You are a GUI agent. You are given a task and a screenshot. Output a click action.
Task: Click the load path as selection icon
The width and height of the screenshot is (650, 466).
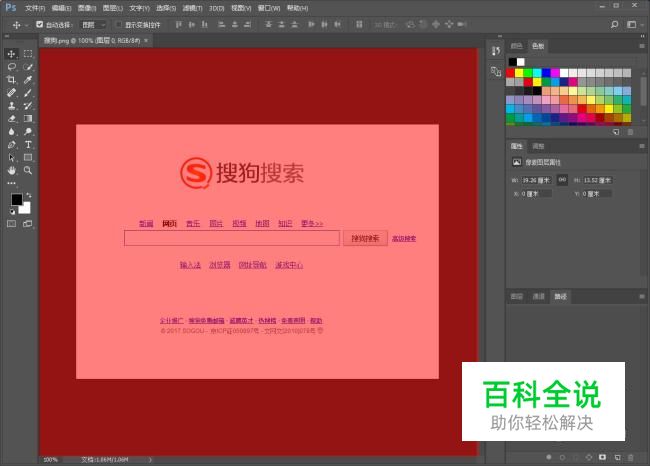pos(576,457)
